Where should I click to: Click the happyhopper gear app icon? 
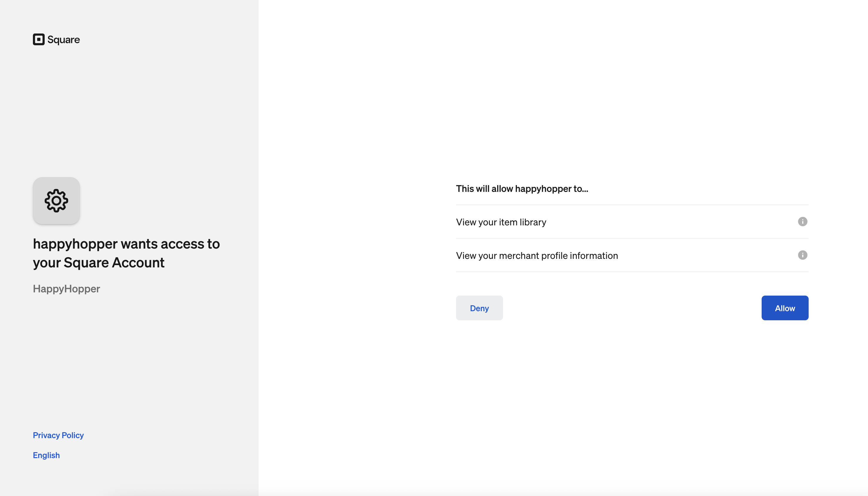point(56,201)
